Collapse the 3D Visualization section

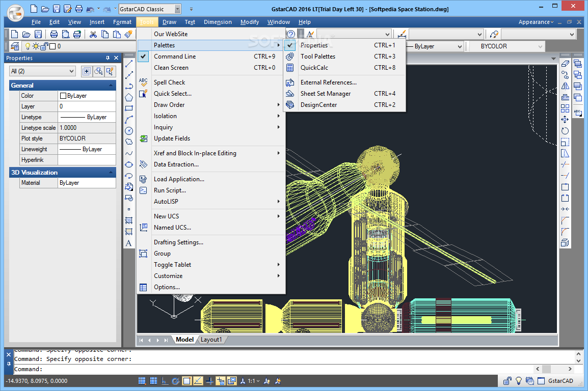pyautogui.click(x=111, y=172)
